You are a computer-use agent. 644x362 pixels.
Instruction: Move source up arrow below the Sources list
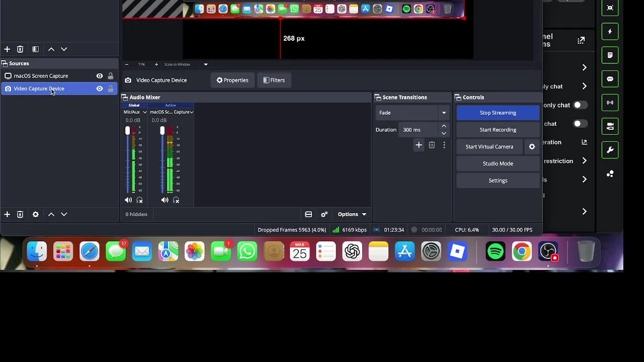[51, 214]
